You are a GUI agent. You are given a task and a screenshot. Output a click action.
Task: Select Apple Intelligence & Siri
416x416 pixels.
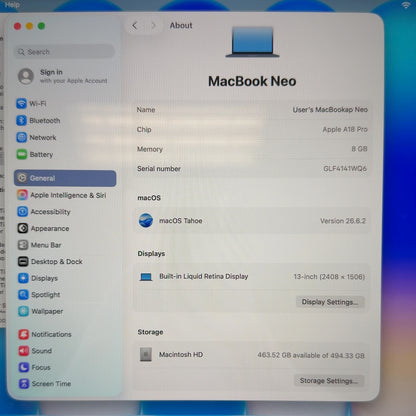click(x=62, y=195)
